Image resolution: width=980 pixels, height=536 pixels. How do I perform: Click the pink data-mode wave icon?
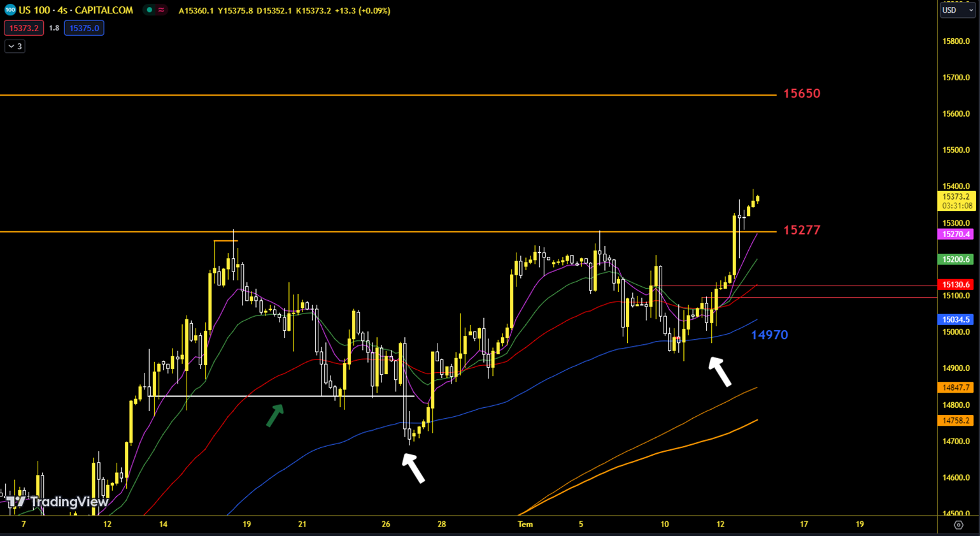coord(161,10)
